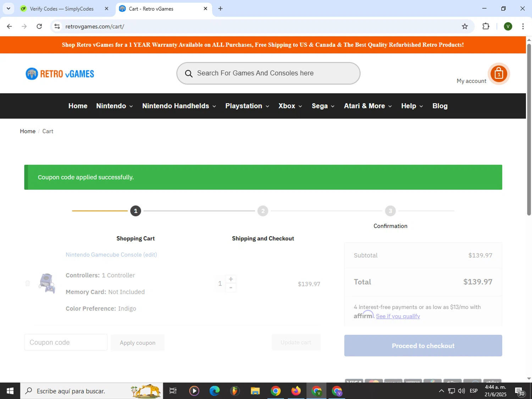Click See if you qualify link

(398, 316)
